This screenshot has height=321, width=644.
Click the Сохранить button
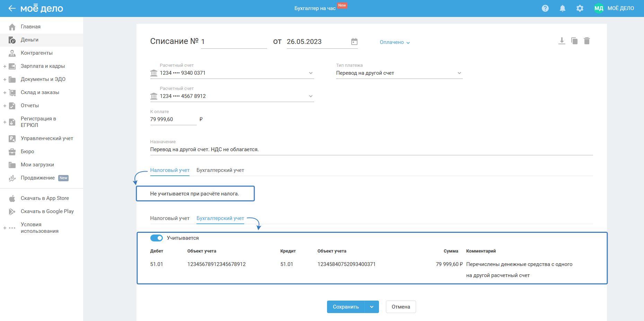(345, 307)
